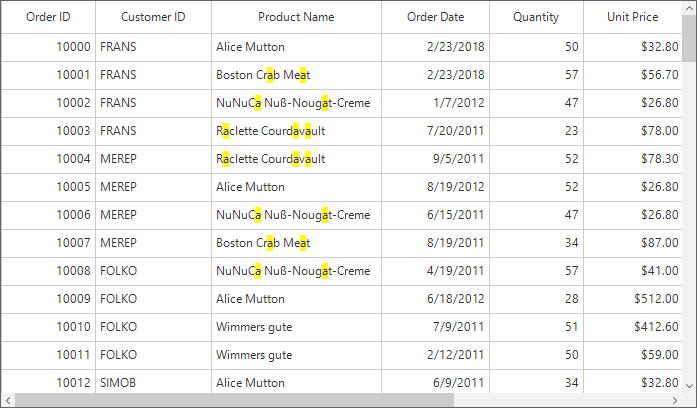Click the Order Date column header
The height and width of the screenshot is (408, 697).
(x=435, y=17)
